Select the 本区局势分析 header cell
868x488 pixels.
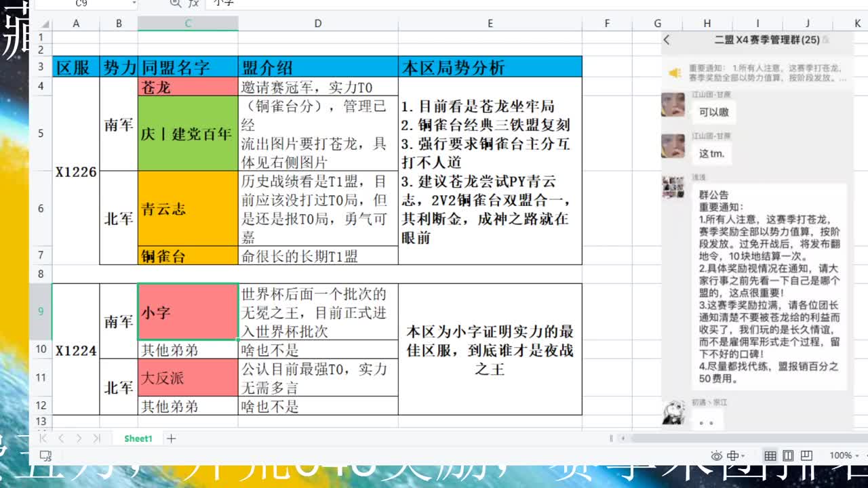490,66
